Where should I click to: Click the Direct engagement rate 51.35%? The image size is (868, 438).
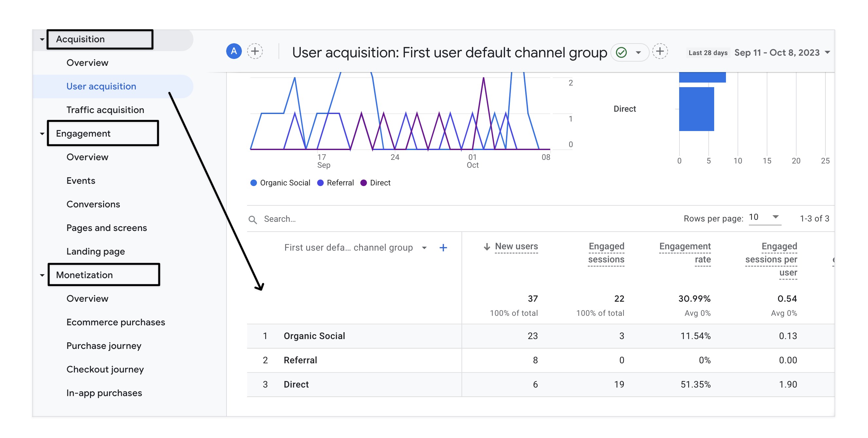pyautogui.click(x=696, y=385)
